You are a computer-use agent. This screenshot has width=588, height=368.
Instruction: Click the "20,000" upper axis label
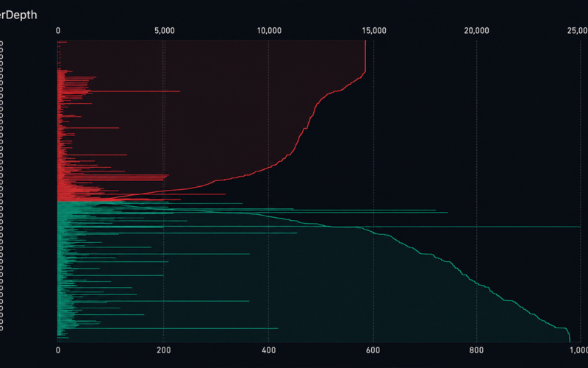click(x=476, y=31)
